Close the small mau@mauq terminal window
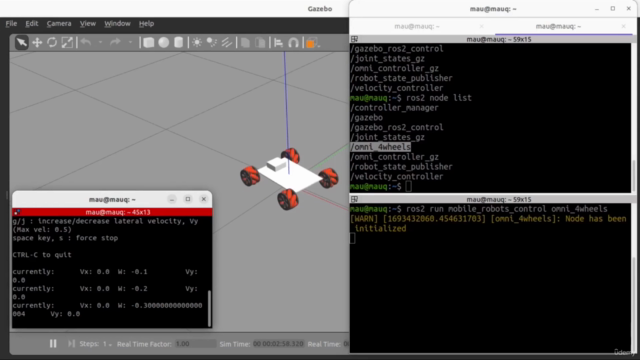This screenshot has height=360, width=640. click(204, 199)
